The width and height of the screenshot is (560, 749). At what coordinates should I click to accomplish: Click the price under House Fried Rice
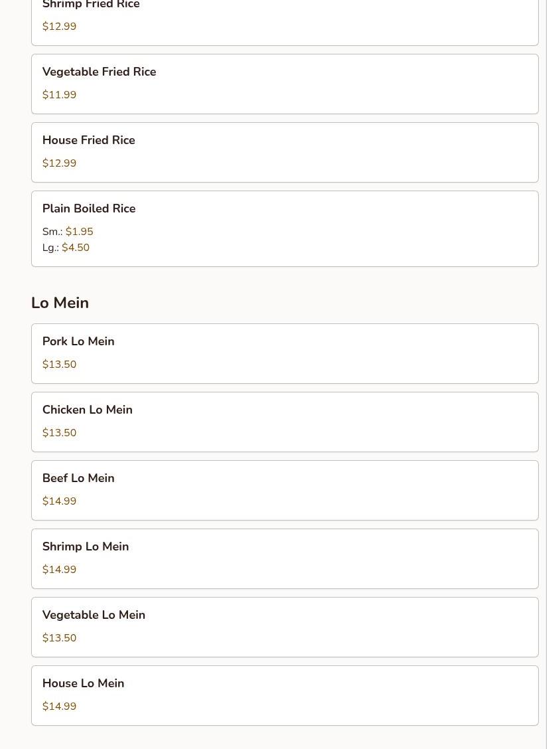point(59,163)
